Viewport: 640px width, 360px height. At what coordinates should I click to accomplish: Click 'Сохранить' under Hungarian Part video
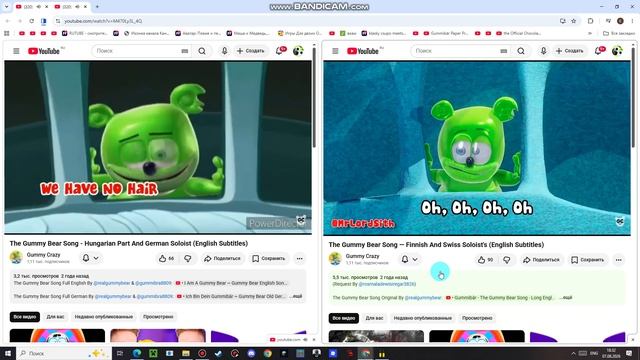tap(269, 258)
